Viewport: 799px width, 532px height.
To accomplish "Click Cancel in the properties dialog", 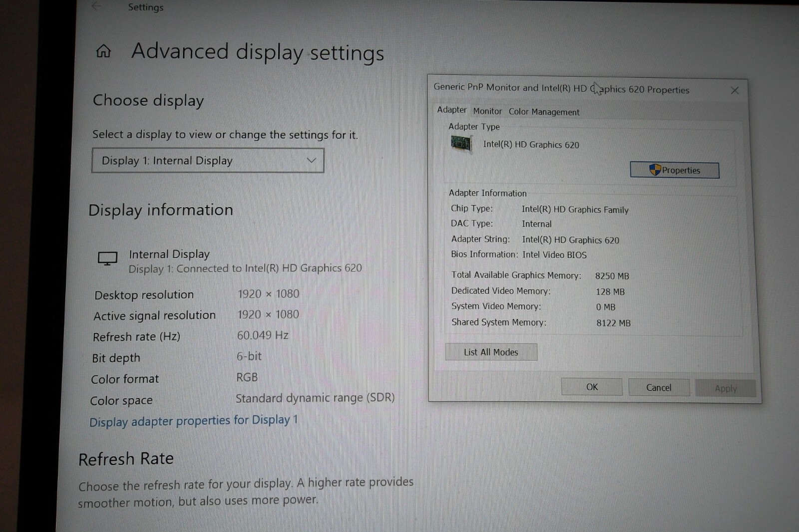I will (659, 388).
